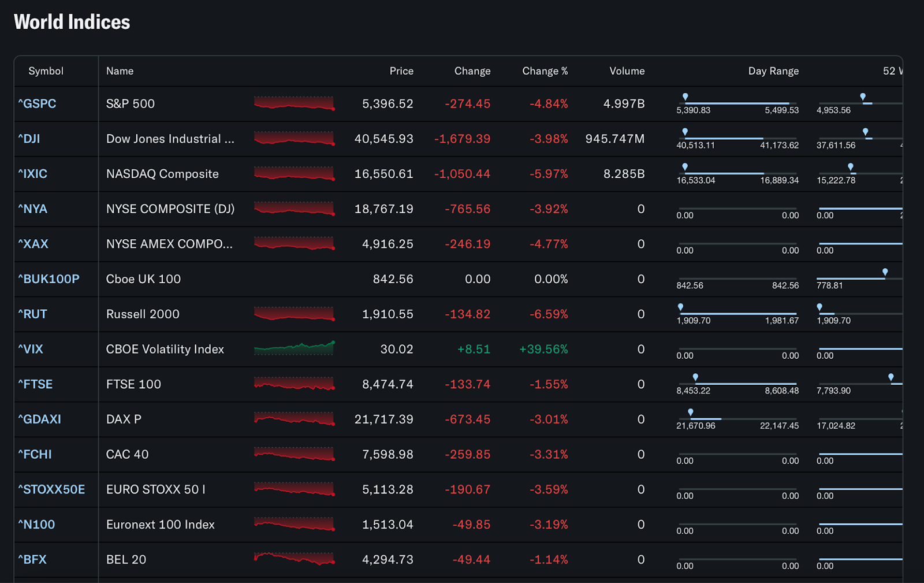Click VIX change percent +39.56%
Image resolution: width=924 pixels, height=583 pixels.
(x=543, y=349)
